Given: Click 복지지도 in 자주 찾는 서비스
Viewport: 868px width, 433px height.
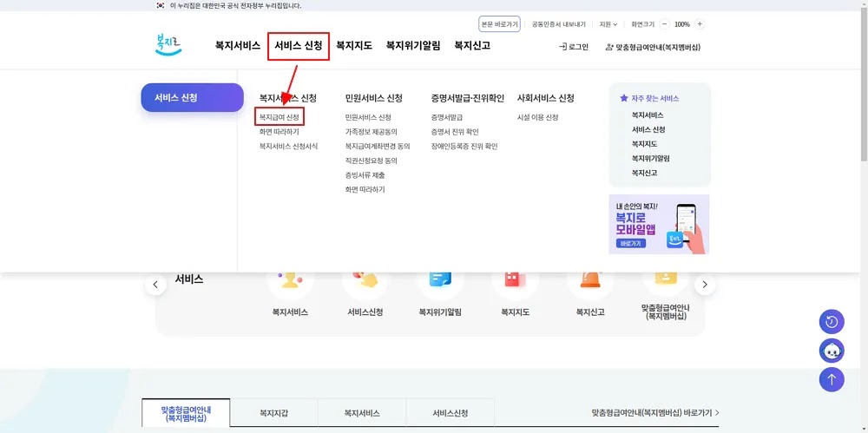Looking at the screenshot, I should 644,144.
